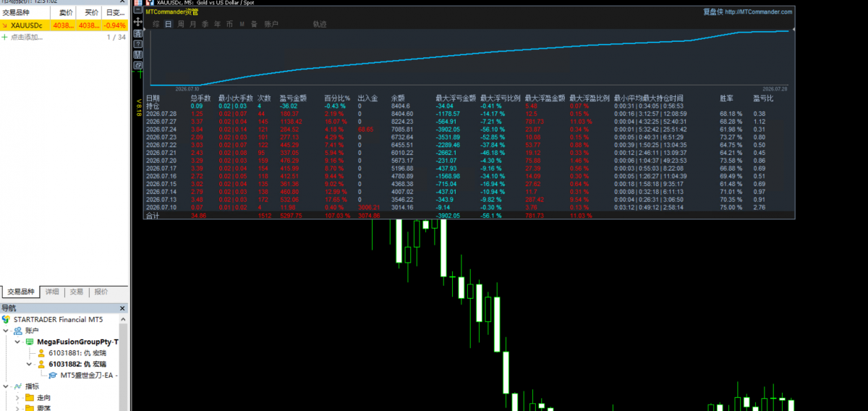
Task: Select MT5盛世金刀-EA entry
Action: coord(89,376)
